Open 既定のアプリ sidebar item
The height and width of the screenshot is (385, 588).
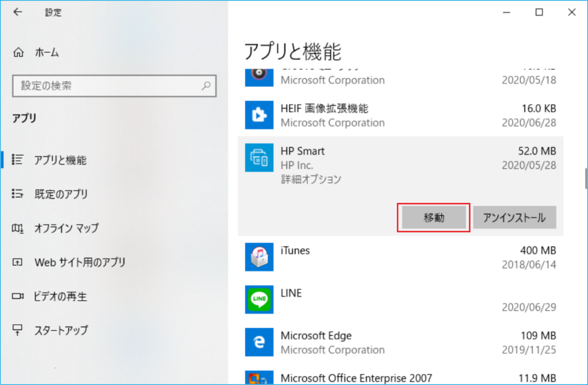pos(61,194)
